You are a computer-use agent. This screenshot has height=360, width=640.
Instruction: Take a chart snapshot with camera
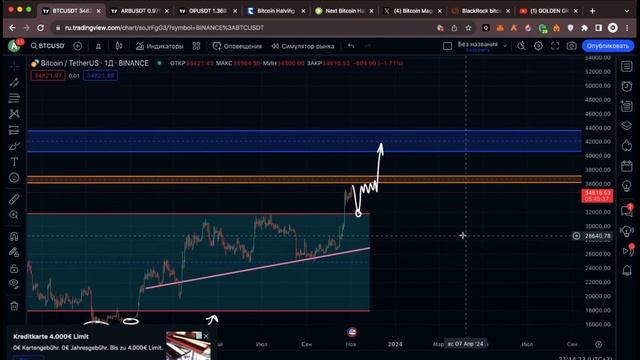[x=571, y=46]
